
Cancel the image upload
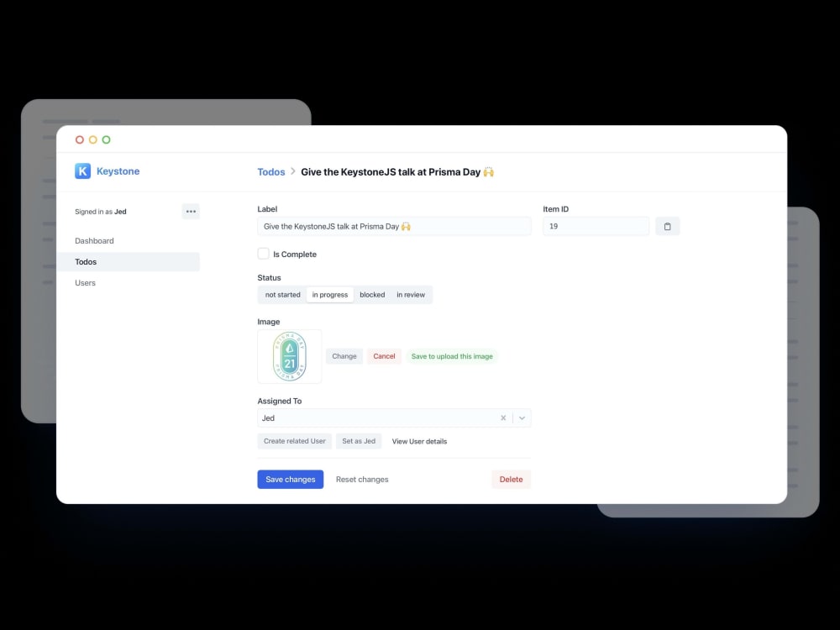384,356
